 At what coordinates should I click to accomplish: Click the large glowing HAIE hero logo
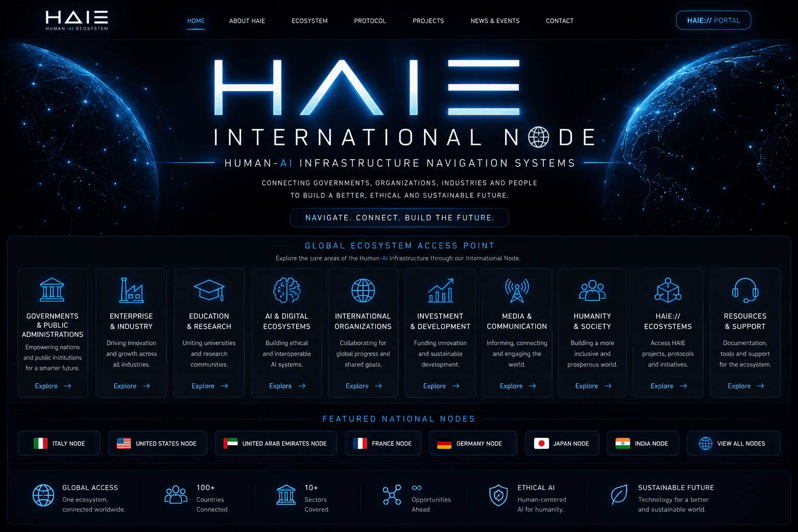tap(367, 87)
